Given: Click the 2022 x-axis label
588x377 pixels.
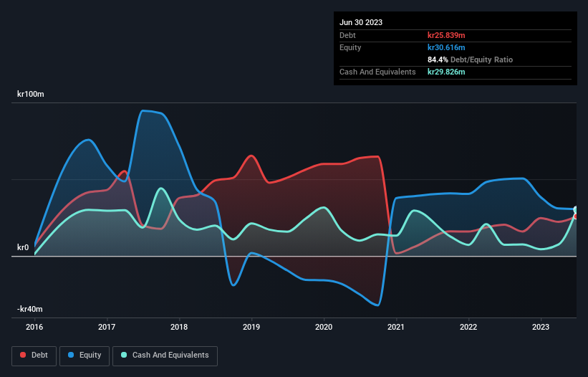Looking at the screenshot, I should click(x=468, y=327).
